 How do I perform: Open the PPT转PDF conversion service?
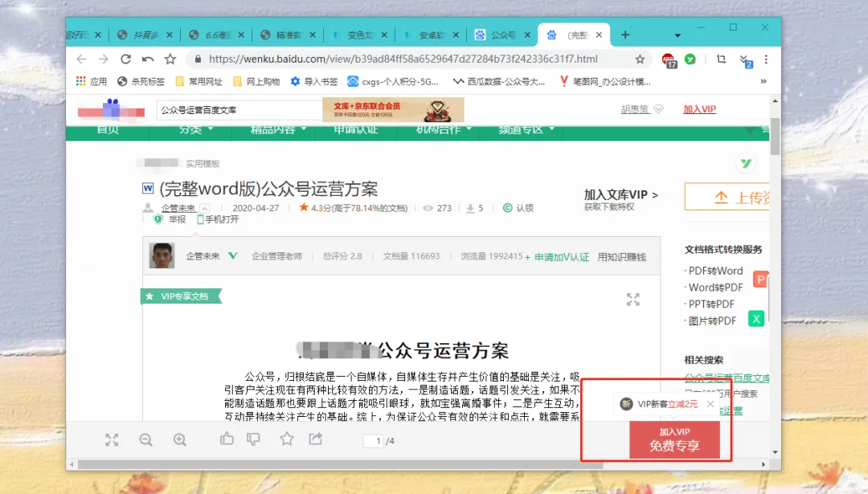pos(711,304)
